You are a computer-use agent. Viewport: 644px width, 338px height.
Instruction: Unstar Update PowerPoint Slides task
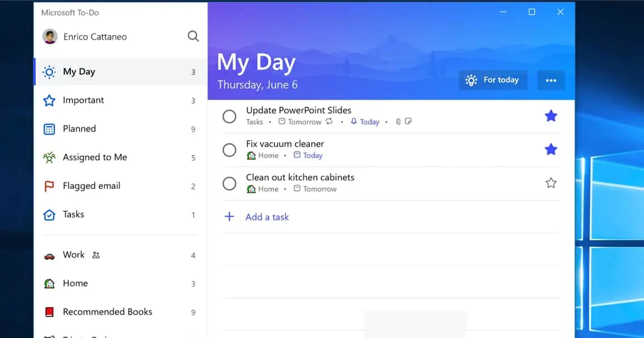(x=551, y=116)
